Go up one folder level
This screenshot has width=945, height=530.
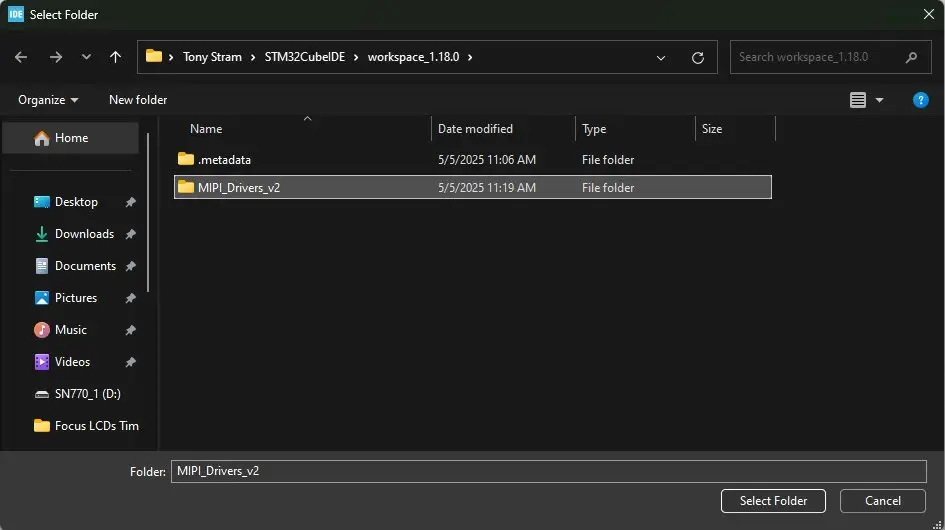(x=115, y=57)
